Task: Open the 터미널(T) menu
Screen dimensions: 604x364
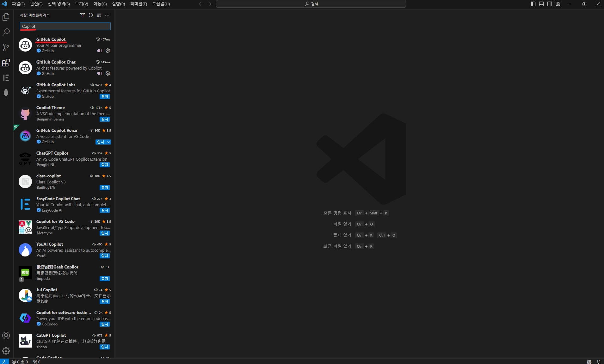Action: click(139, 4)
